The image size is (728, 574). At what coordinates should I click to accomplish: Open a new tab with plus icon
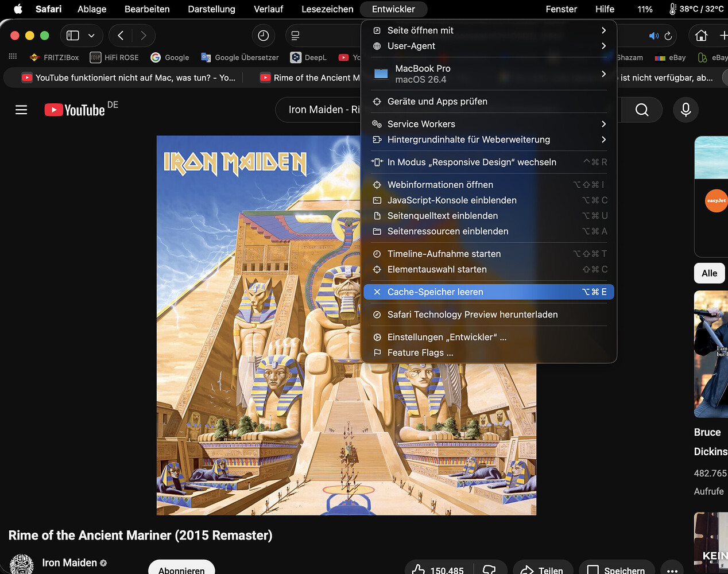coord(723,36)
